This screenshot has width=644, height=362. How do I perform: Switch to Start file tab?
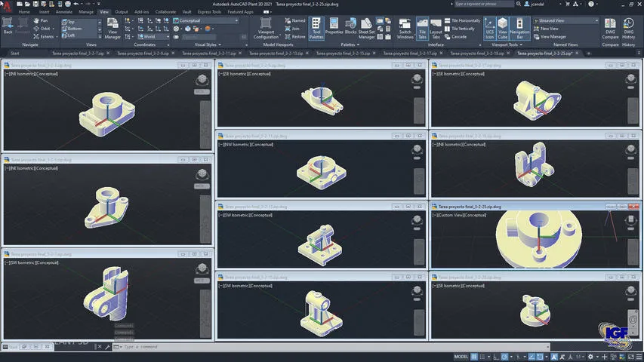click(x=15, y=53)
